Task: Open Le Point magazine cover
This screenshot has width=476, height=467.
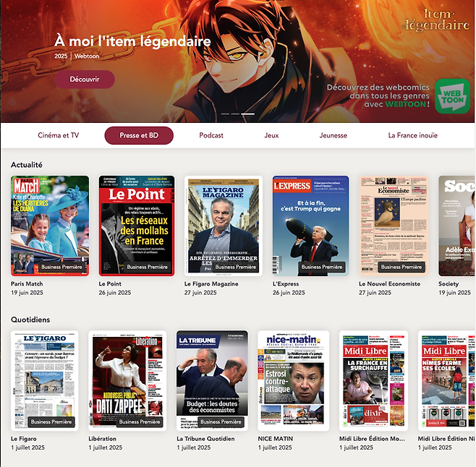Action: click(x=137, y=225)
